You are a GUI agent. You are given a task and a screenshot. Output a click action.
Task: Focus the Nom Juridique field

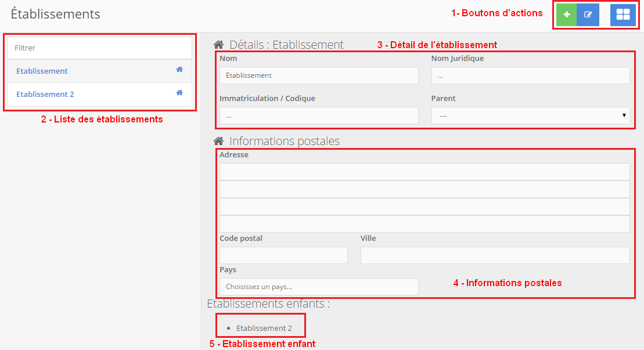point(530,75)
